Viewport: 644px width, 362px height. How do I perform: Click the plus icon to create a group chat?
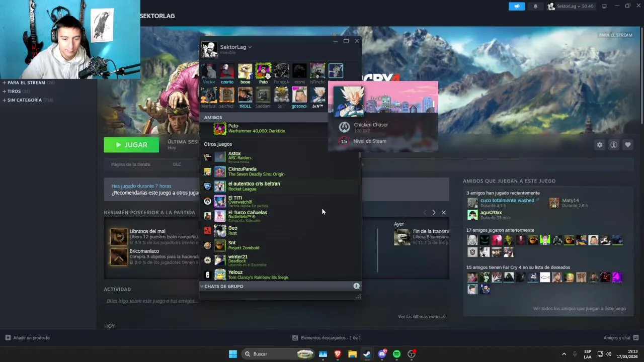pos(356,286)
